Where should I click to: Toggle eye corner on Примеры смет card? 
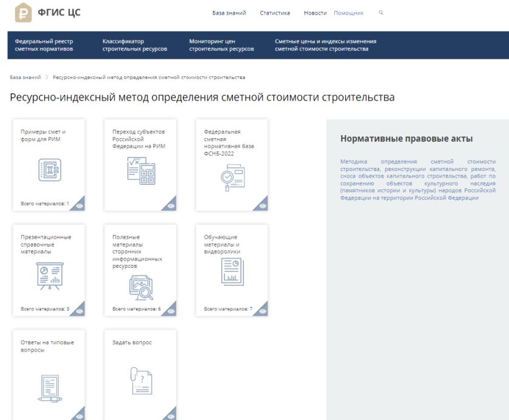tap(79, 206)
